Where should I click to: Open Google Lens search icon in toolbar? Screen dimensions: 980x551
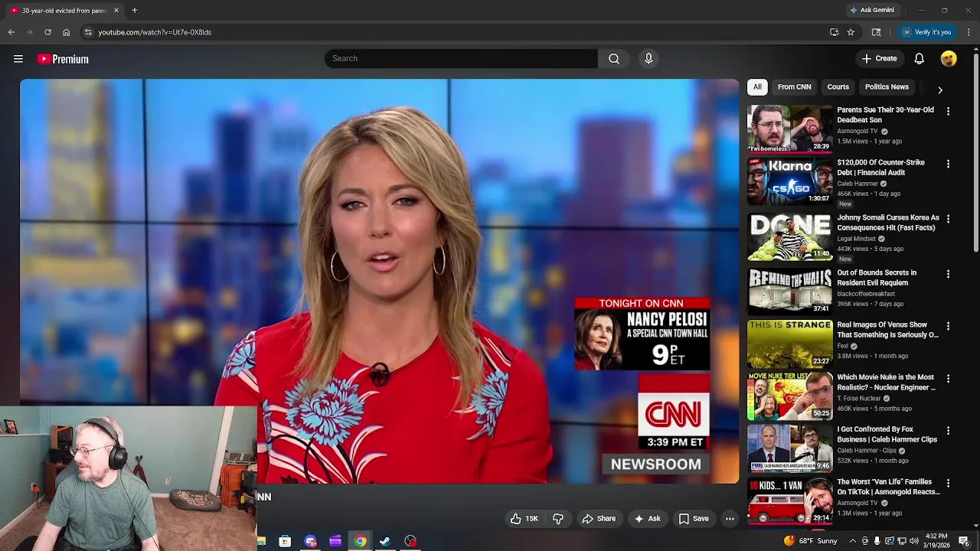point(876,32)
